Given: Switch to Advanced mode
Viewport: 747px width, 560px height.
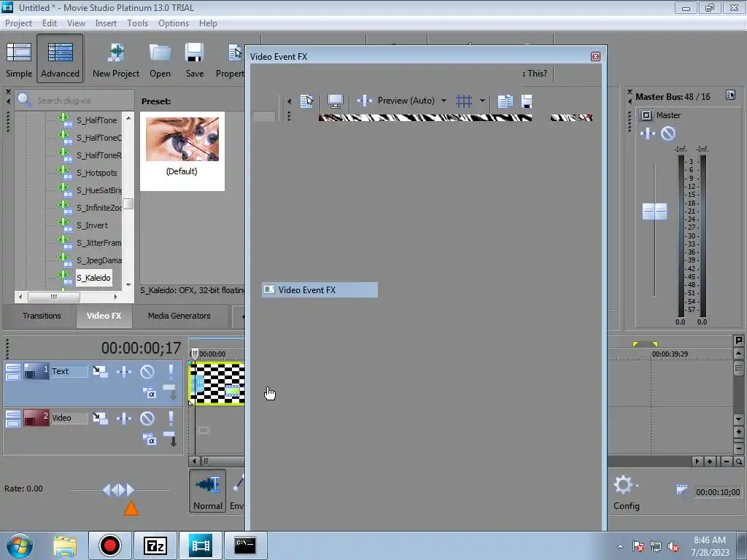Looking at the screenshot, I should click(x=60, y=60).
